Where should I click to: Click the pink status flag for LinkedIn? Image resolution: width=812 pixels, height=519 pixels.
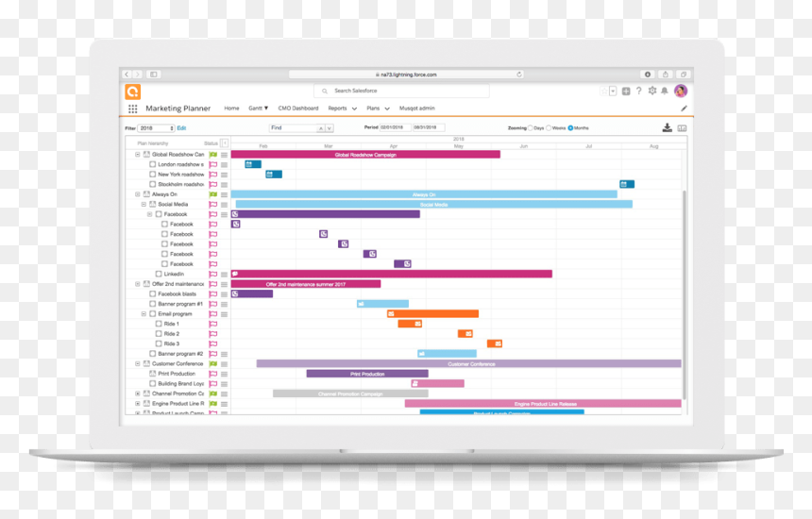click(x=212, y=275)
